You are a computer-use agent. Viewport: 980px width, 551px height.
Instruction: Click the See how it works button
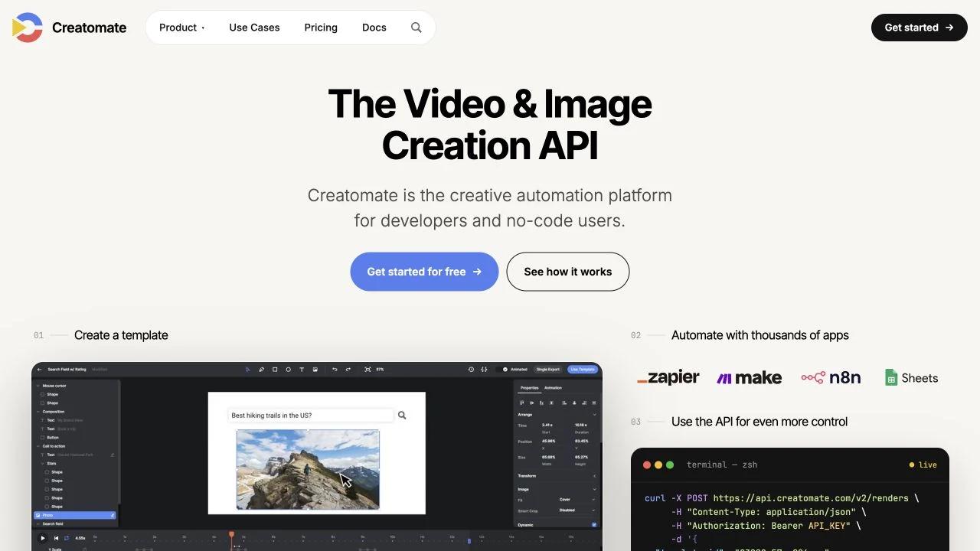(568, 272)
